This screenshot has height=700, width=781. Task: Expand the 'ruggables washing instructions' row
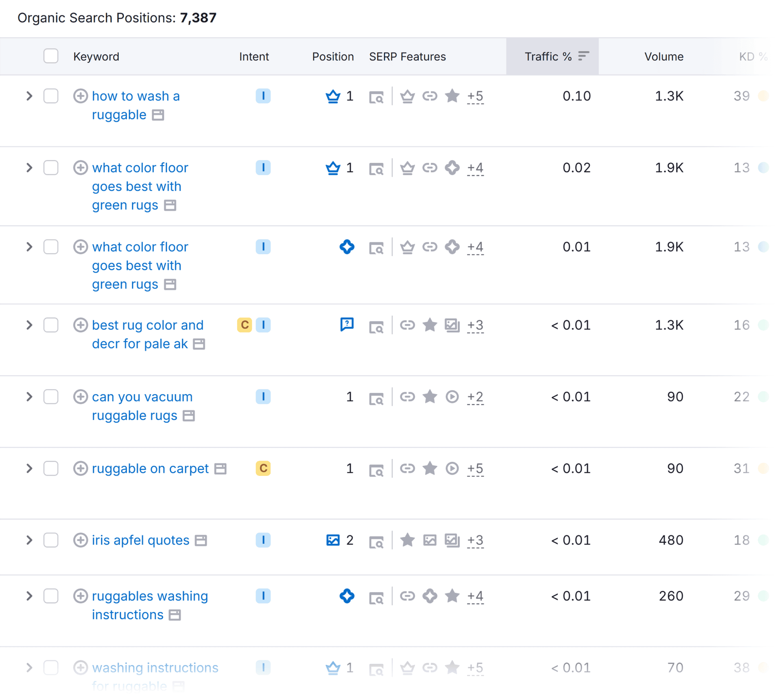tap(29, 596)
